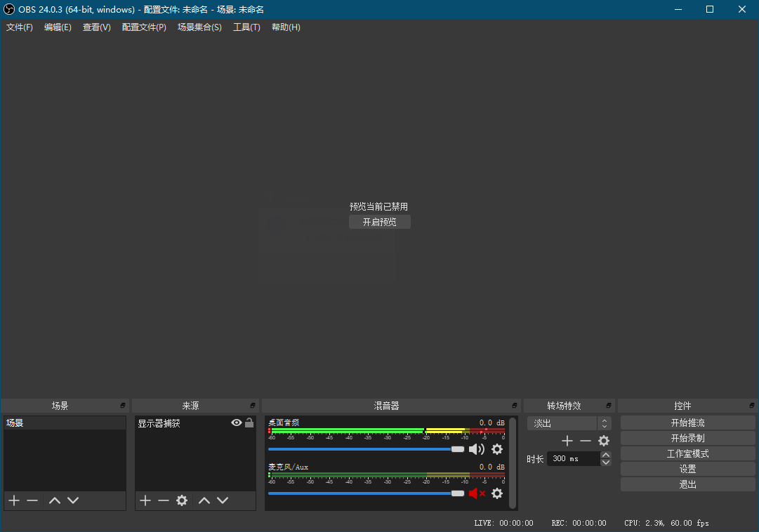Click the 开启预览 button
The image size is (759, 532).
point(379,222)
